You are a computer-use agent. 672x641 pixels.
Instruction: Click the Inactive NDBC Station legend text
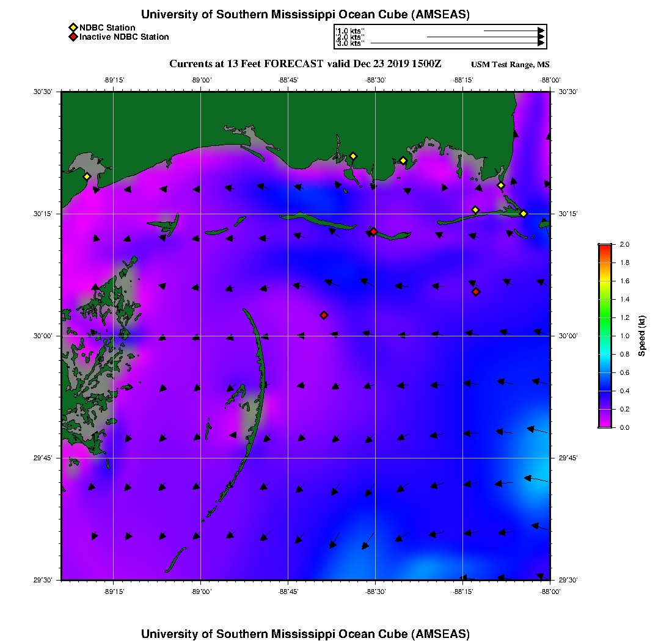pyautogui.click(x=124, y=37)
